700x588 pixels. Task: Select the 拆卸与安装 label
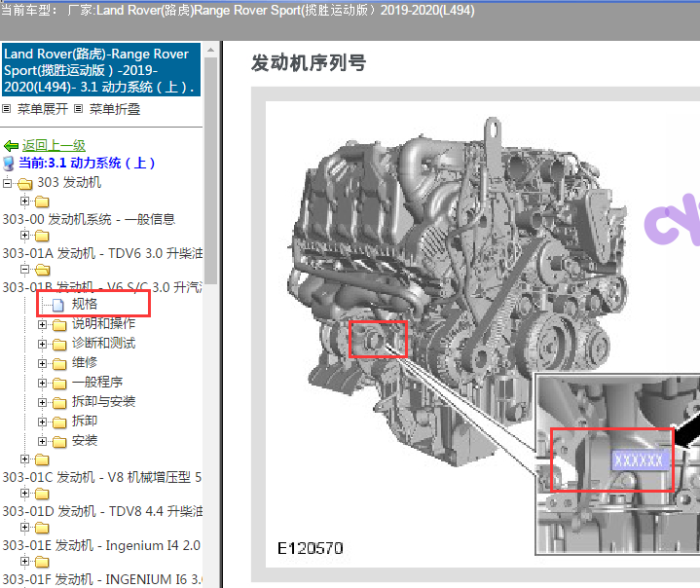click(x=103, y=402)
